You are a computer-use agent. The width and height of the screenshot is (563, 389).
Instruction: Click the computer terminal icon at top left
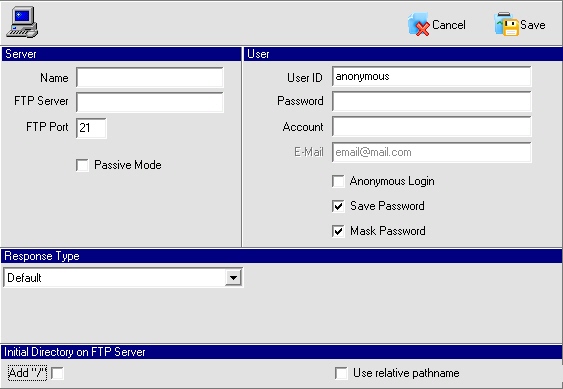point(22,22)
